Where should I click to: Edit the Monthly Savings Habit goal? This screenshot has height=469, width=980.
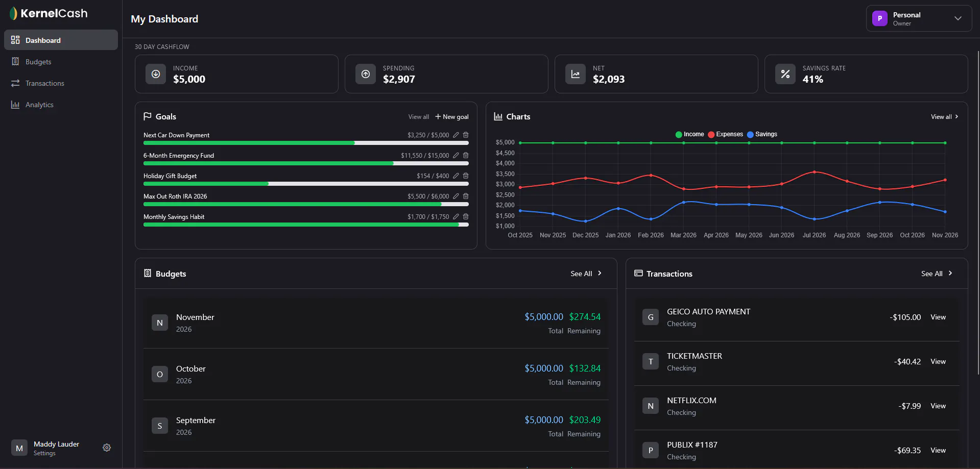tap(456, 217)
